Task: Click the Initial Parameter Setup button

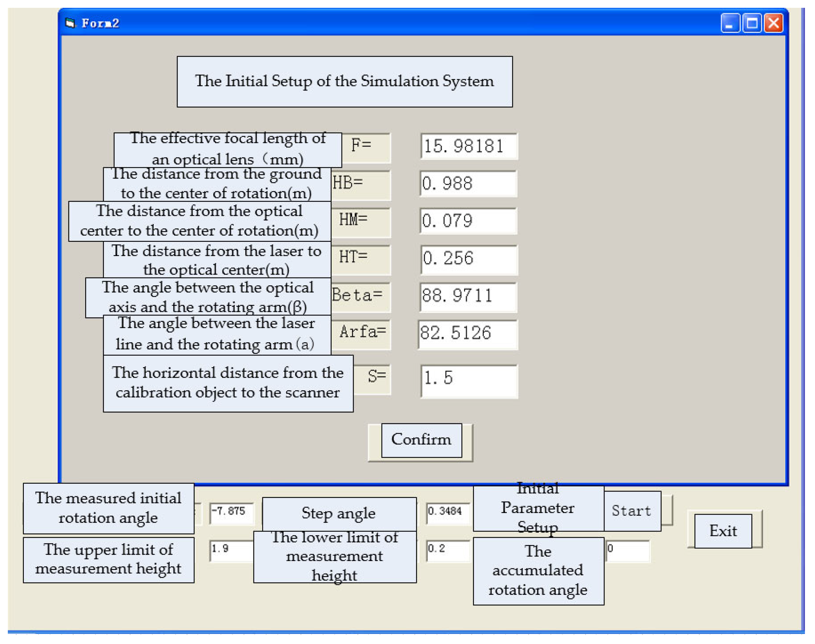Action: pos(538,508)
